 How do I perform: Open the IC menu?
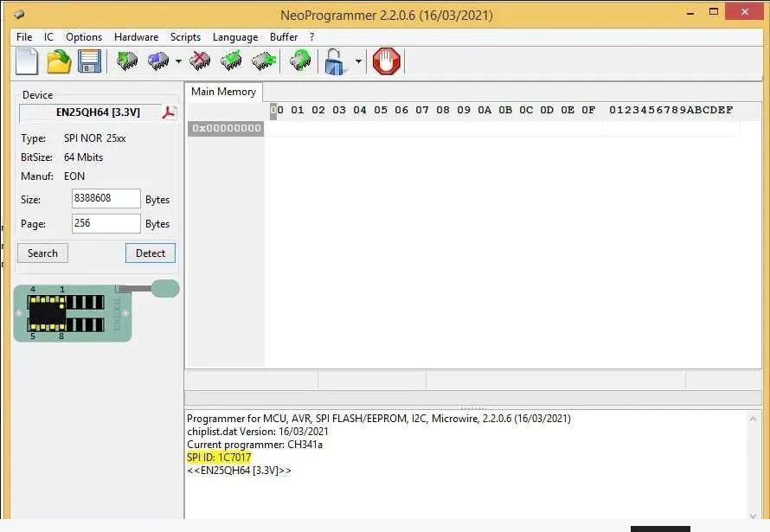48,37
